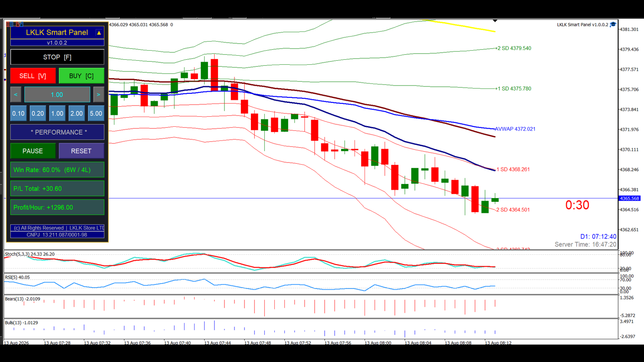Select the 5.00 lot preset
The width and height of the screenshot is (644, 362).
point(96,113)
